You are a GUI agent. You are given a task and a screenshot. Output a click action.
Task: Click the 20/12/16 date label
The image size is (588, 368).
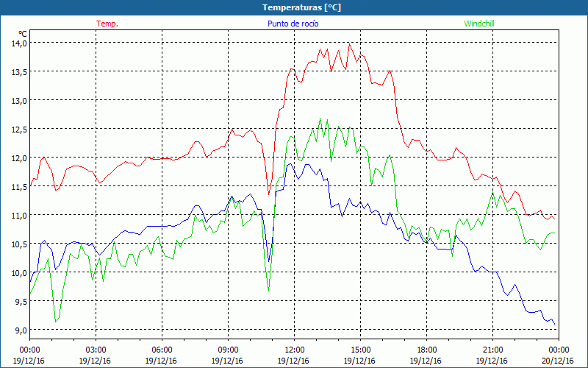[x=558, y=361]
